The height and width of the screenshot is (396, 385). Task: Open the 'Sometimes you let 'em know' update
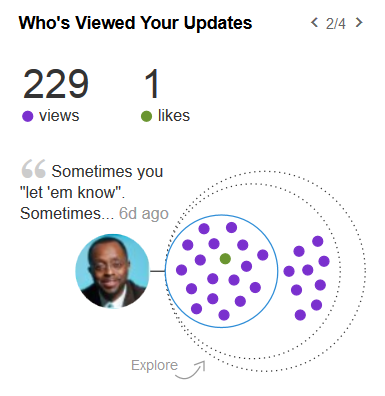(91, 192)
